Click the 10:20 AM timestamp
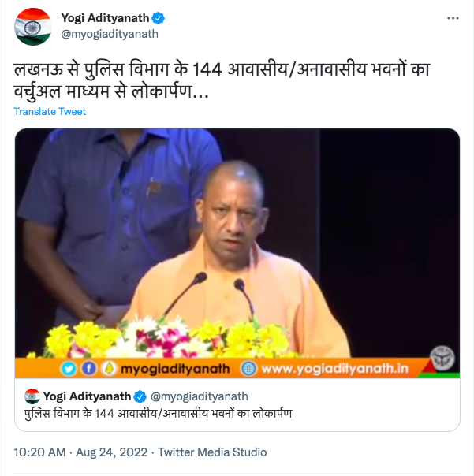 click(39, 452)
